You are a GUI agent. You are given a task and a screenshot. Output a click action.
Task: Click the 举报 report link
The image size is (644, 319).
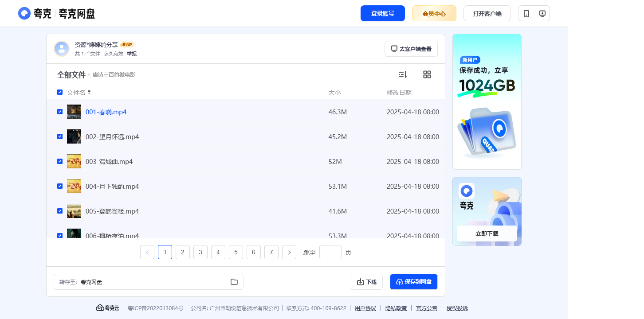pyautogui.click(x=132, y=54)
